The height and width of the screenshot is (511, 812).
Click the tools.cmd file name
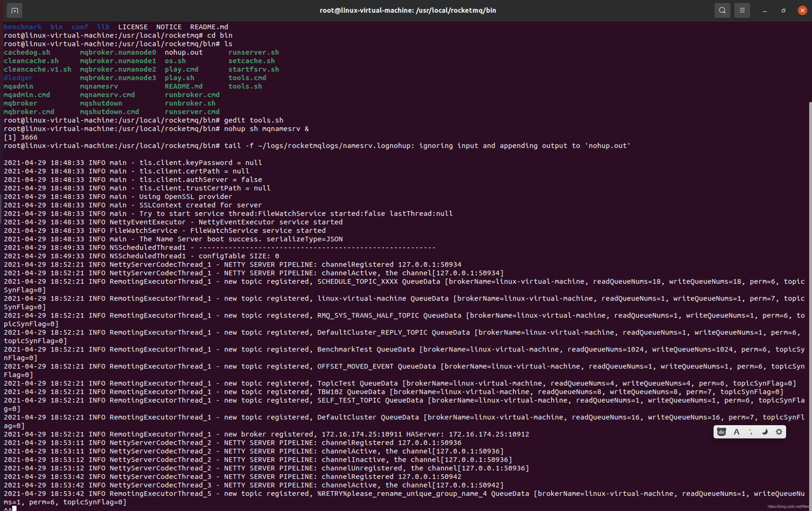pyautogui.click(x=247, y=78)
